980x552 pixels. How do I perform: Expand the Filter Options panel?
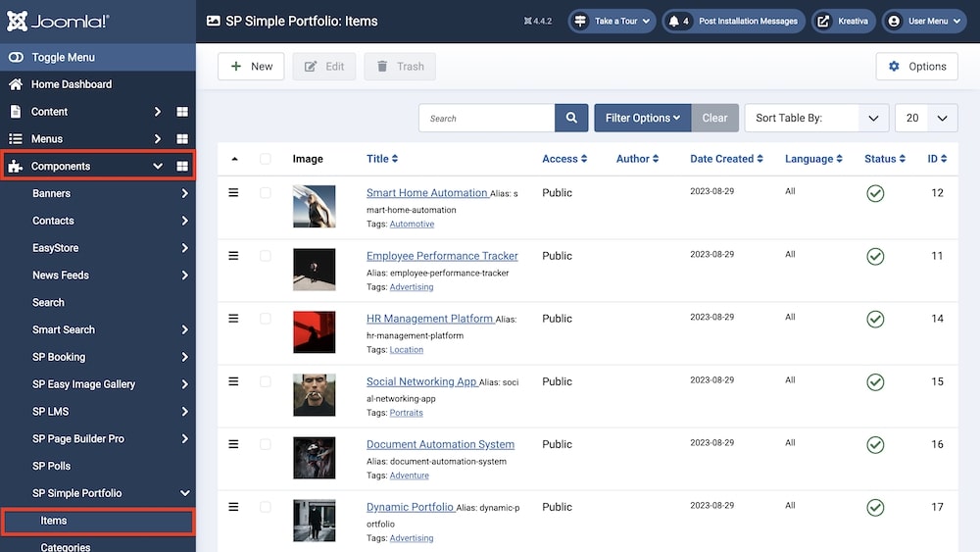click(642, 118)
